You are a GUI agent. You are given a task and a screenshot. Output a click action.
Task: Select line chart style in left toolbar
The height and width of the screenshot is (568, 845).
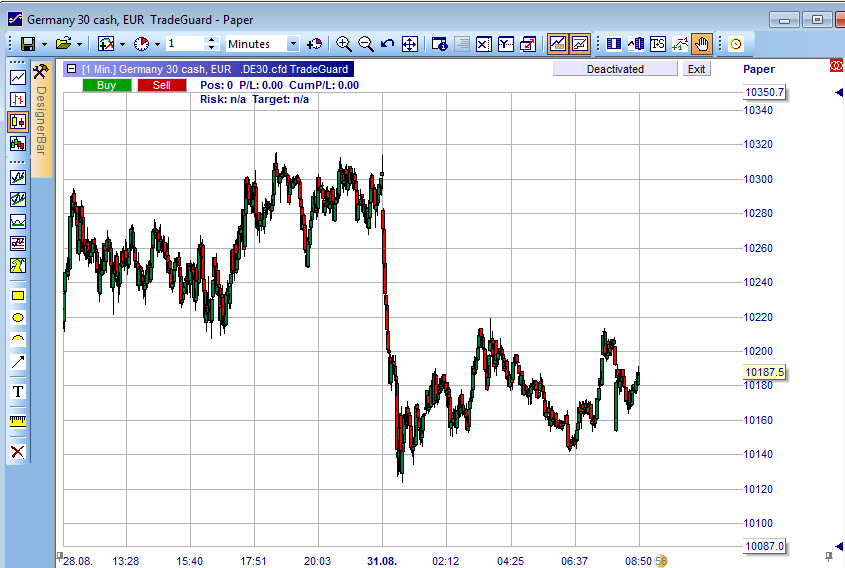[18, 77]
